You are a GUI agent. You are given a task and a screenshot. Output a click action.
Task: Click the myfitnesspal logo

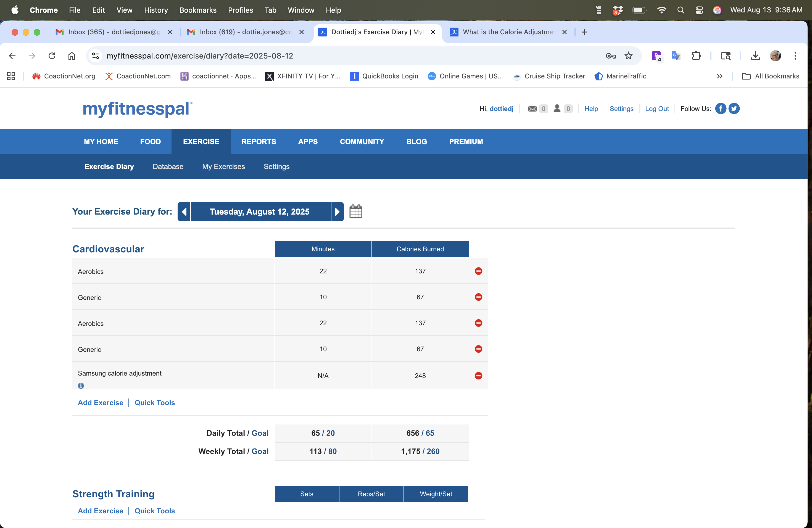tap(138, 109)
